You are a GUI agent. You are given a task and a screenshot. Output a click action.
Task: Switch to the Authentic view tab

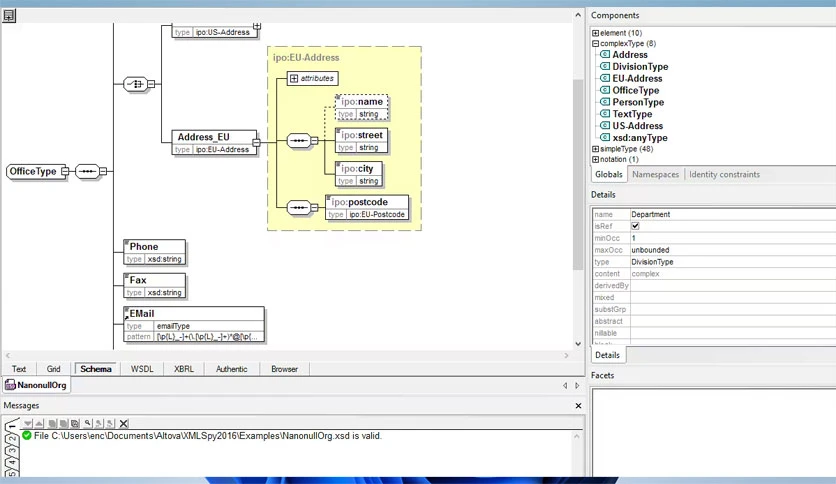click(x=231, y=369)
